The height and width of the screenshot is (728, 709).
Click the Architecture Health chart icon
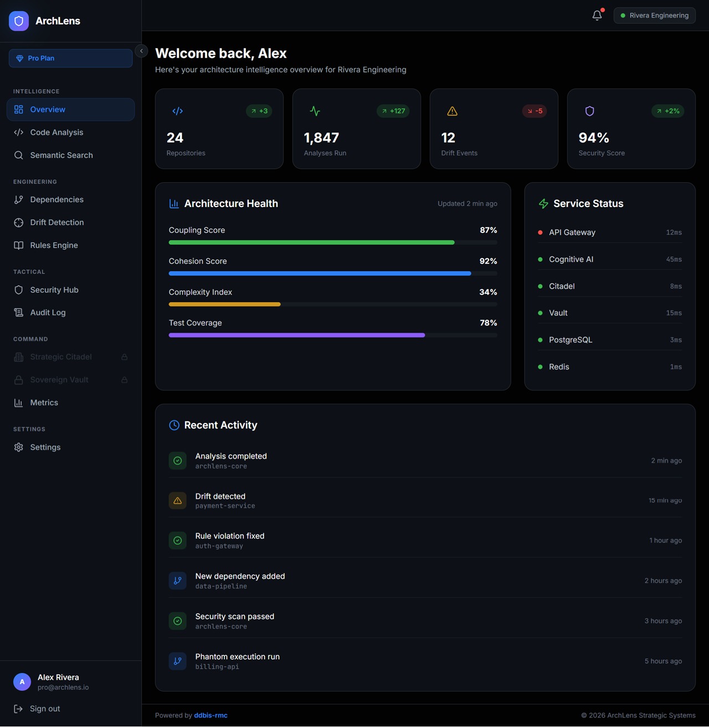pos(174,204)
